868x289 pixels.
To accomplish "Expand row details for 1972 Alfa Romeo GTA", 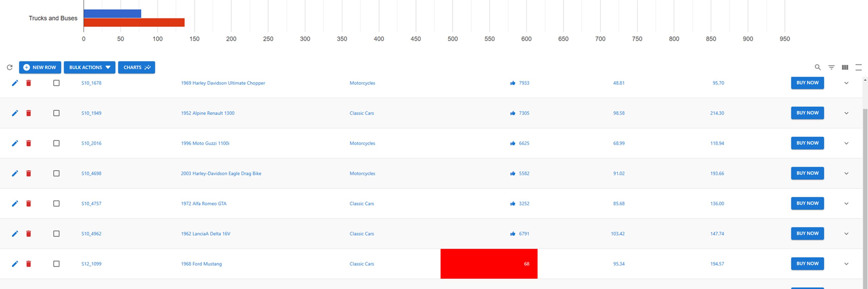I will pos(846,203).
